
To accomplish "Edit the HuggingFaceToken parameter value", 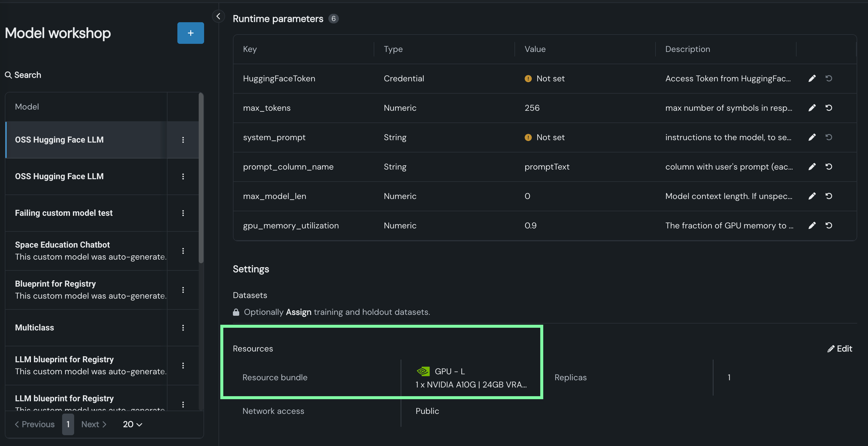I will [812, 79].
